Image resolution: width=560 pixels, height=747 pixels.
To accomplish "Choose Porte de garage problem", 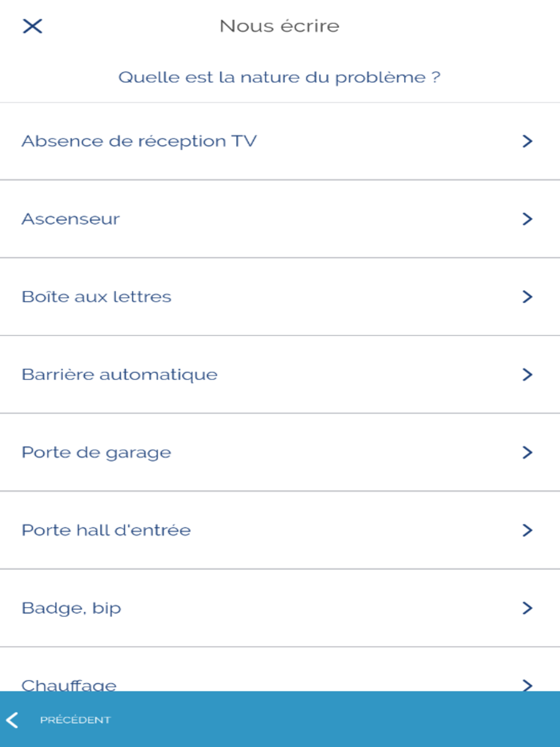I will click(96, 452).
